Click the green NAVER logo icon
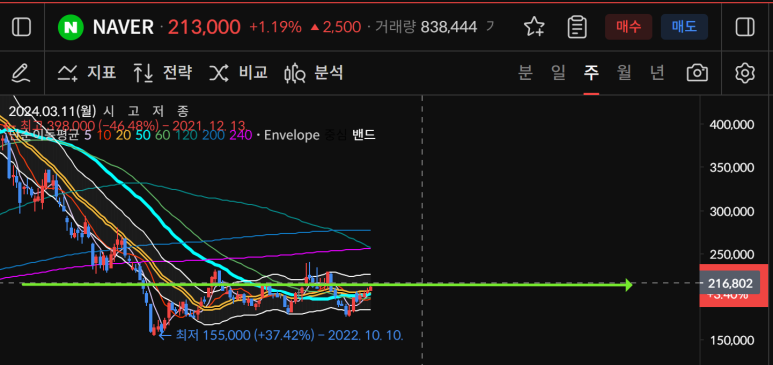Viewport: 773px width, 365px height. click(71, 27)
